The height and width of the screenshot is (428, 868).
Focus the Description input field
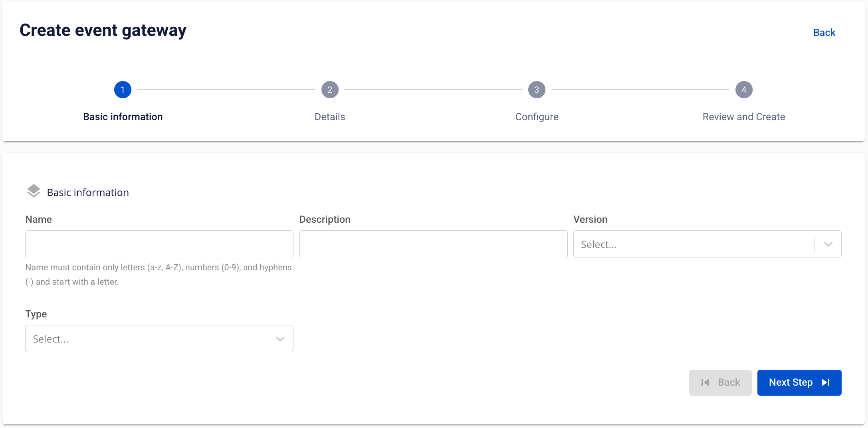pyautogui.click(x=433, y=244)
